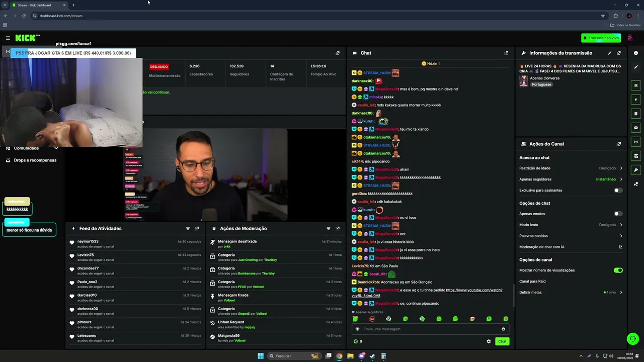This screenshot has width=644, height=362.
Task: Bookmark this page with star icon
Action: 603,16
